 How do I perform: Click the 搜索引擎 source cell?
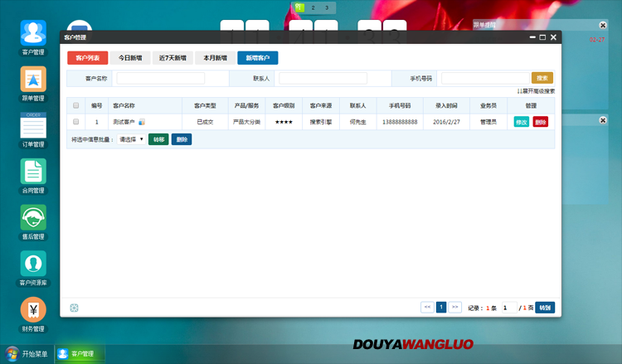click(320, 122)
